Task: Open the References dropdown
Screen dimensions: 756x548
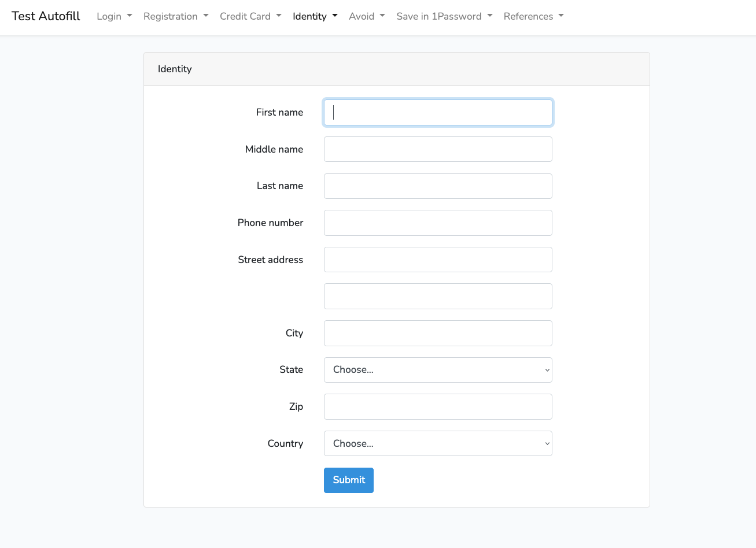Action: (x=533, y=16)
